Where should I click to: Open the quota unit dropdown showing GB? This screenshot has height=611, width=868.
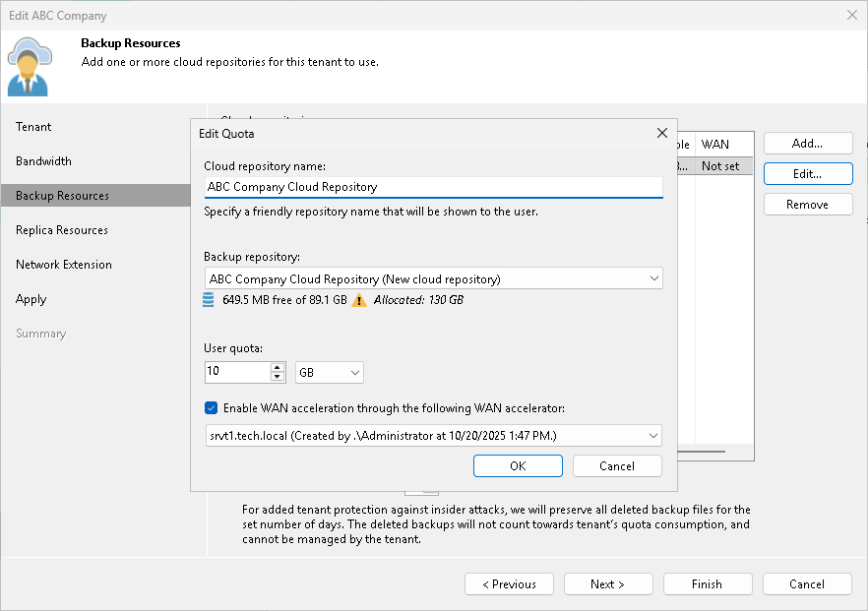tap(329, 372)
